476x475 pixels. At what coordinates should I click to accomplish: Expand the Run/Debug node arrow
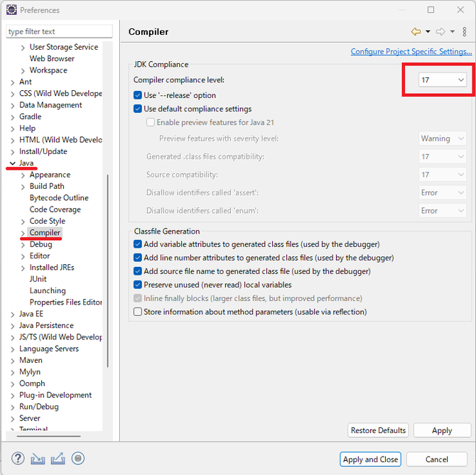[x=13, y=407]
